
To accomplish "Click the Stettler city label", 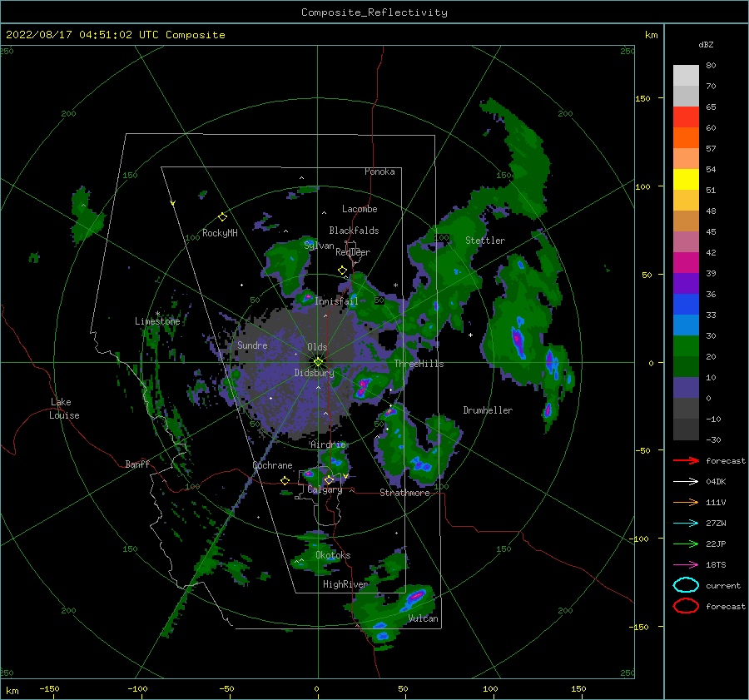I will (485, 241).
